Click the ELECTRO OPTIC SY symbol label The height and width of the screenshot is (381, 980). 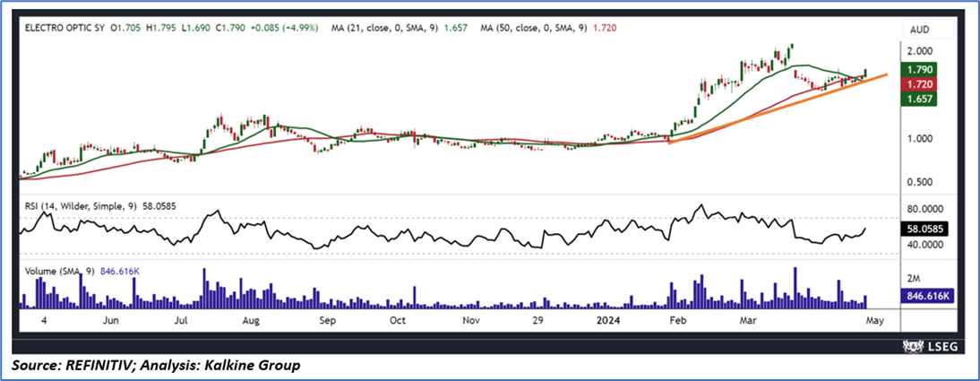tap(65, 28)
